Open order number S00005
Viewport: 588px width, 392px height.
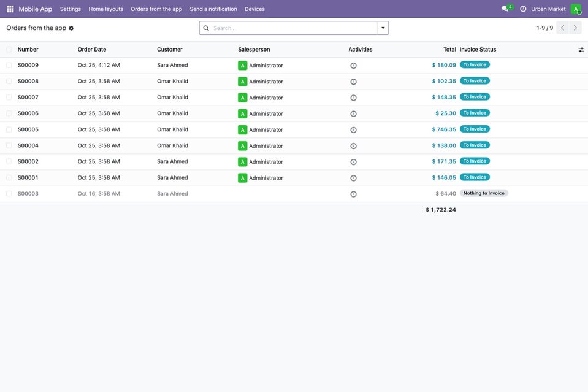28,129
